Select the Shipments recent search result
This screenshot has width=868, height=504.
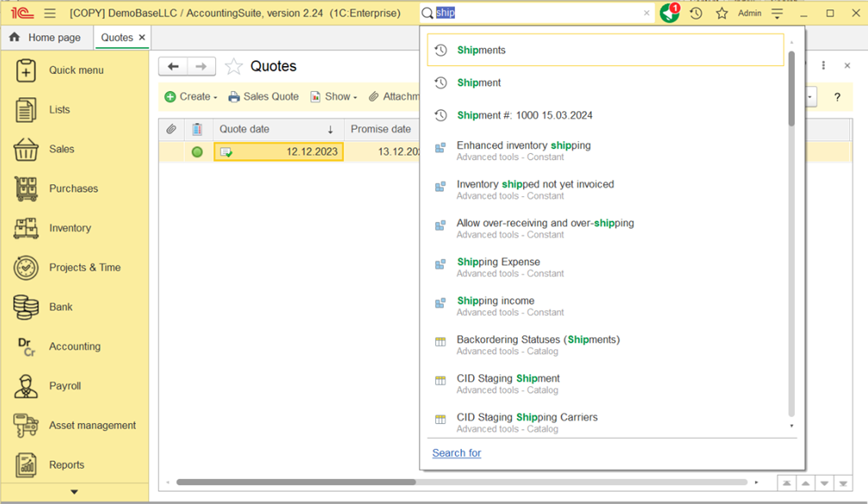[482, 51]
